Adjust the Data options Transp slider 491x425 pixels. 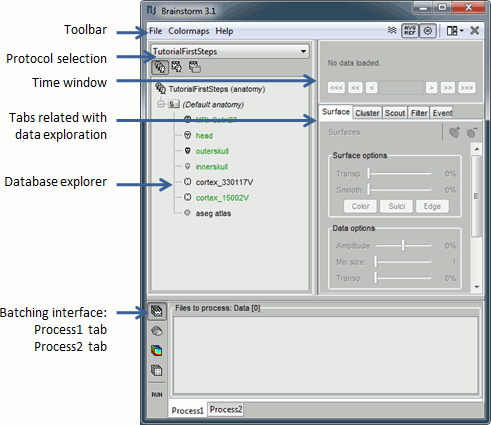click(403, 278)
